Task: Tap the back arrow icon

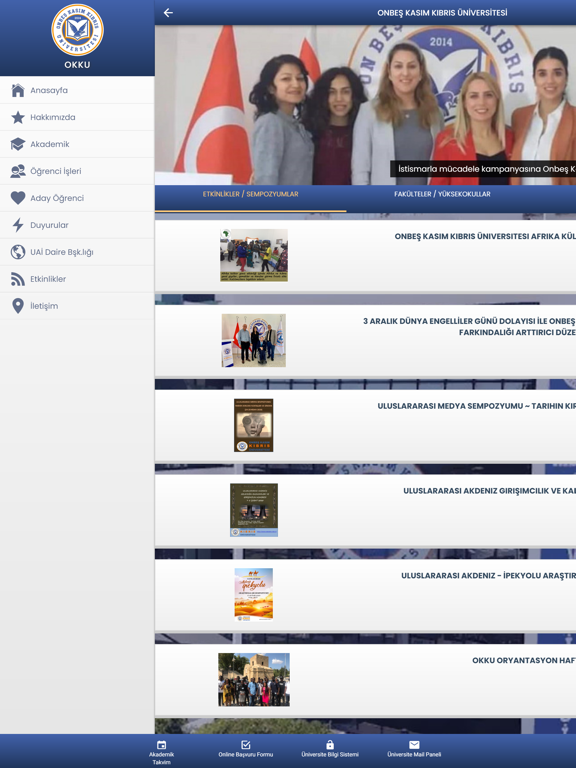Action: click(x=168, y=13)
